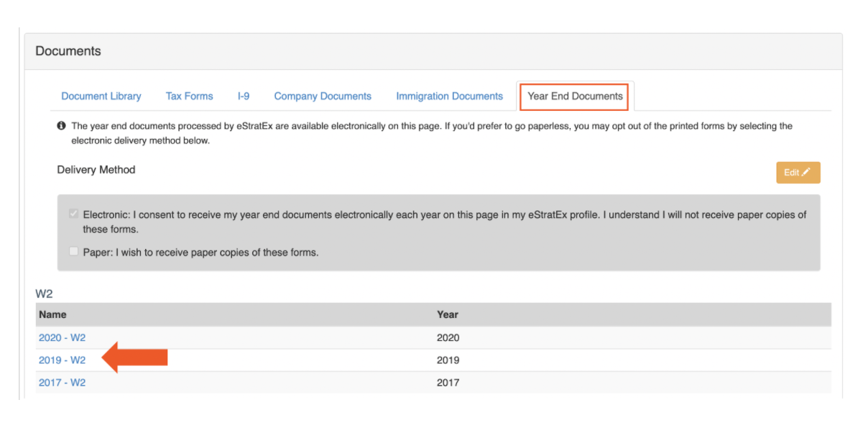Click the Year column header

(447, 314)
